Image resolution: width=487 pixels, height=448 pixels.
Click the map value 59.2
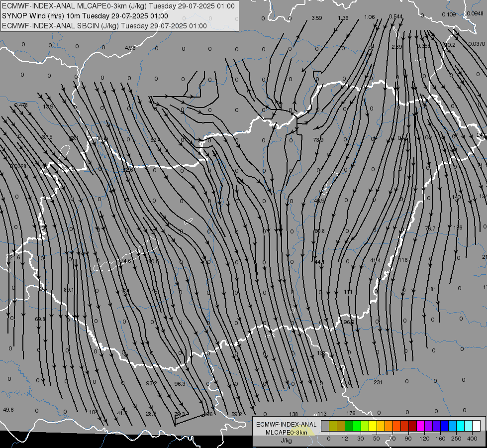pyautogui.click(x=237, y=414)
